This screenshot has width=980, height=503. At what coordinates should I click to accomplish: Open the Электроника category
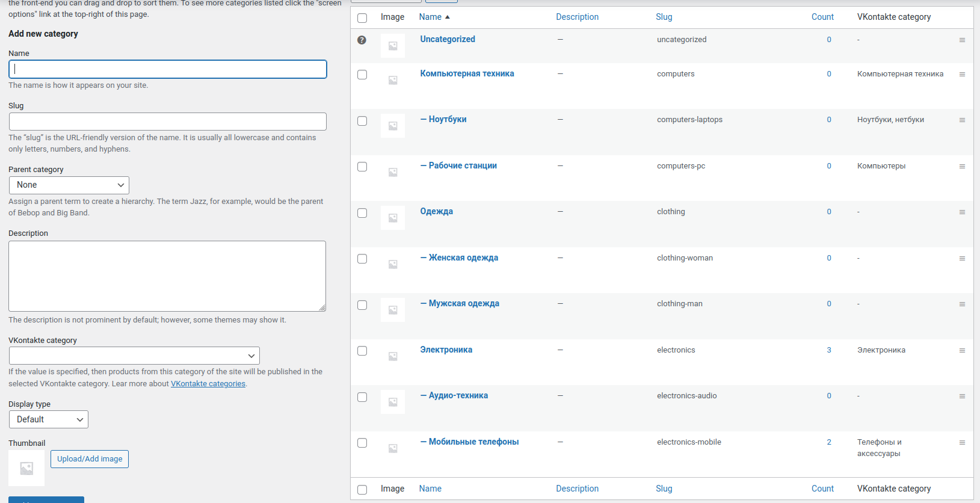point(446,350)
